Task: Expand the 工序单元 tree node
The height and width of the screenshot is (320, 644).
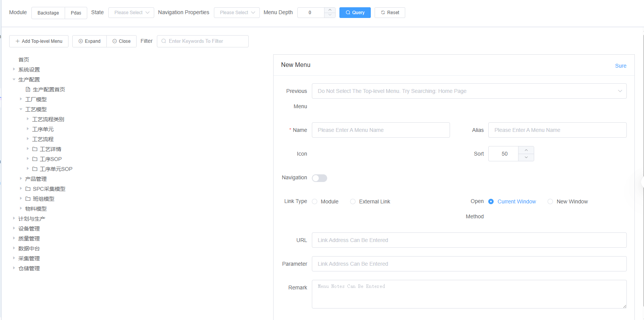Action: pyautogui.click(x=28, y=129)
